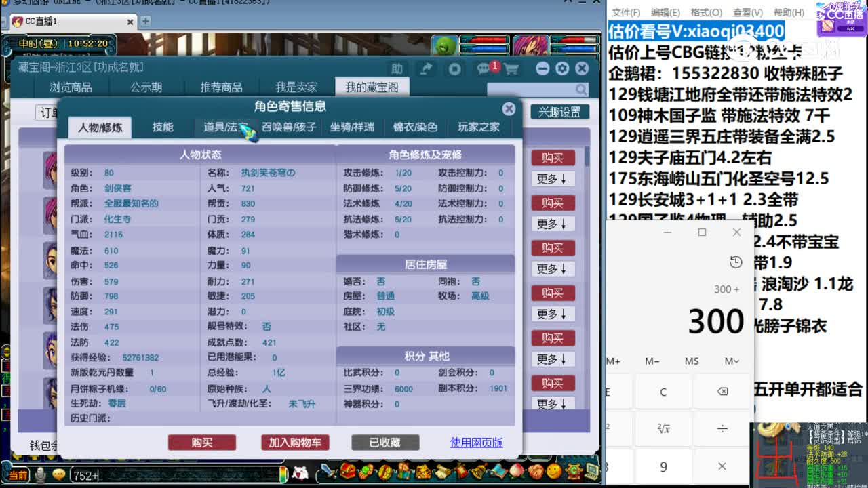This screenshot has height=488, width=868.
Task: Switch to 公示期 tab
Action: (x=146, y=87)
